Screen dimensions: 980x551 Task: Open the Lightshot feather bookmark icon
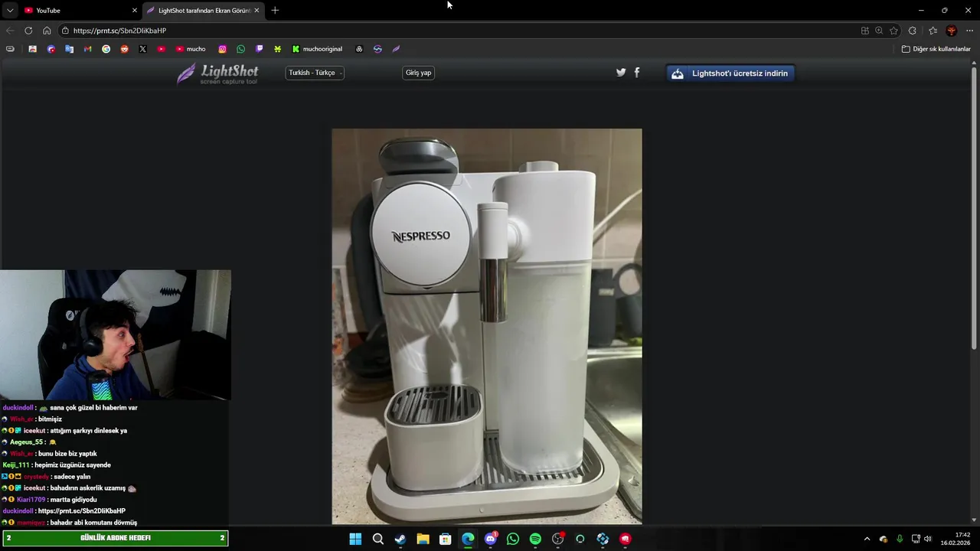click(x=396, y=49)
